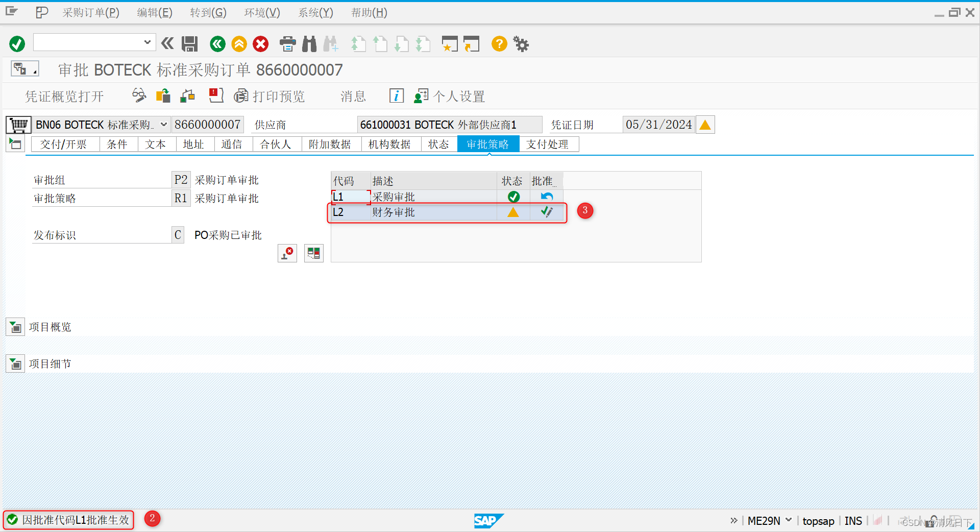This screenshot has height=532, width=980.
Task: Click the Save disk icon
Action: pos(190,44)
